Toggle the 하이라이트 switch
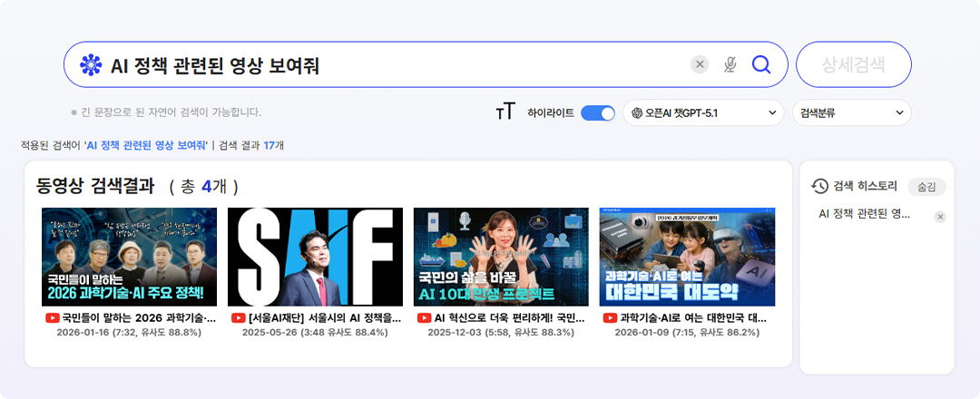 [x=597, y=113]
